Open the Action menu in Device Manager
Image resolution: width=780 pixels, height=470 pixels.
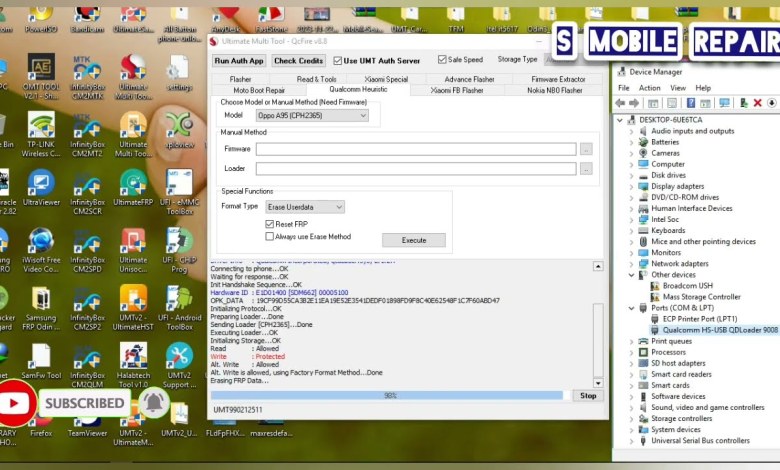pyautogui.click(x=650, y=88)
